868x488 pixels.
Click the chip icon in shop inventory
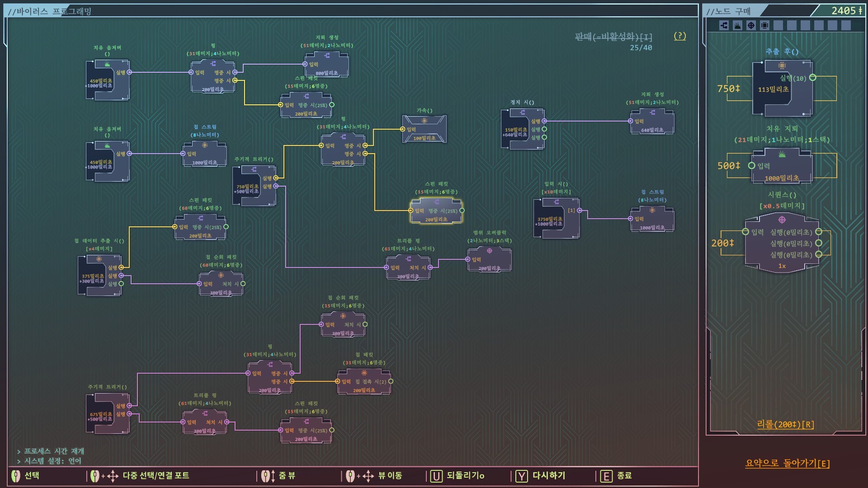764,25
